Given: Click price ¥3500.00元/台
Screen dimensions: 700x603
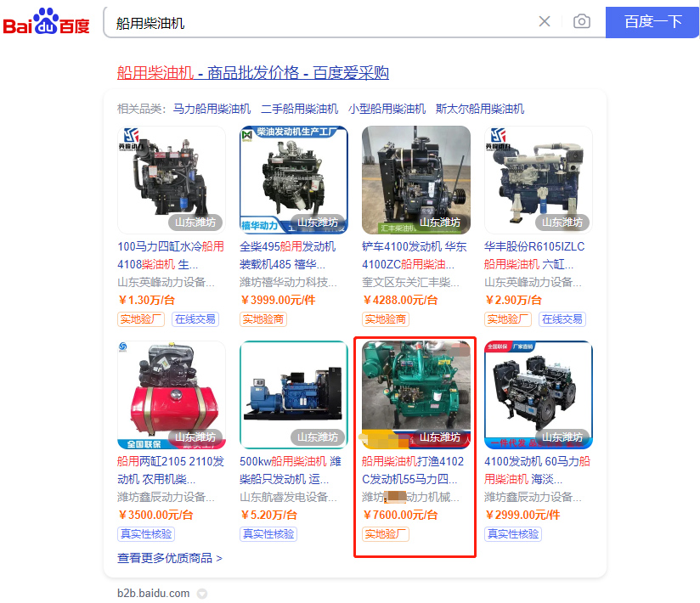Looking at the screenshot, I should [x=155, y=515].
